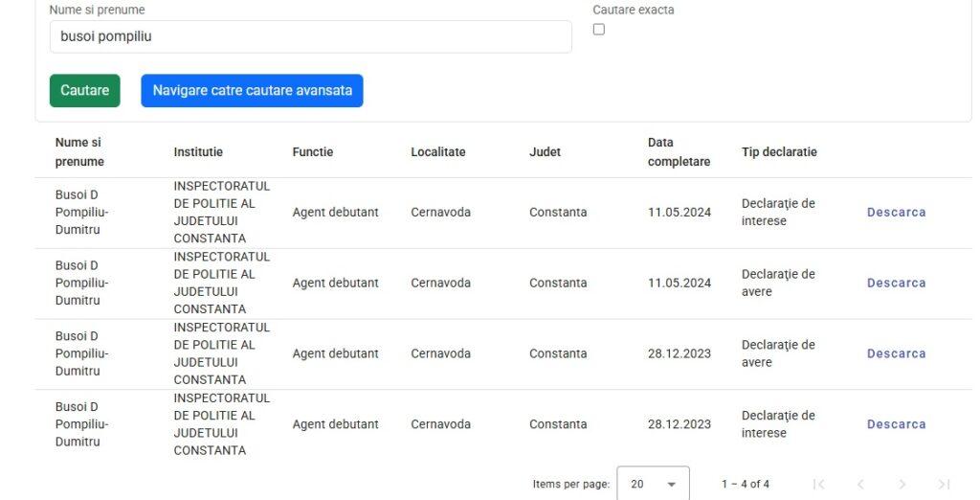Download 28.12.2023 Declaratie de avere
980x500 pixels.
click(x=896, y=353)
